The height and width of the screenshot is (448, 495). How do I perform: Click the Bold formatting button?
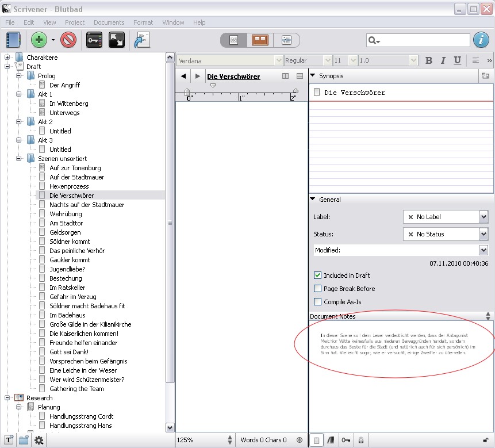click(x=428, y=60)
